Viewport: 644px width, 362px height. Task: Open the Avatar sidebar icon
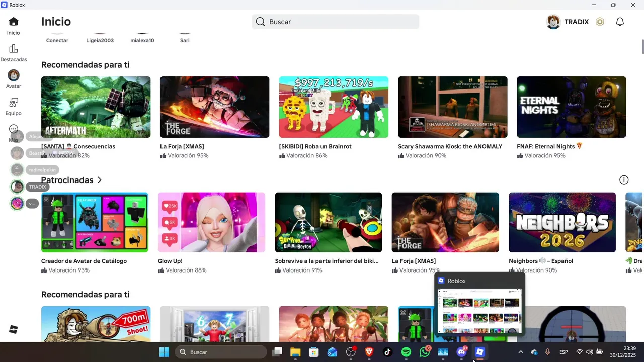tap(14, 75)
